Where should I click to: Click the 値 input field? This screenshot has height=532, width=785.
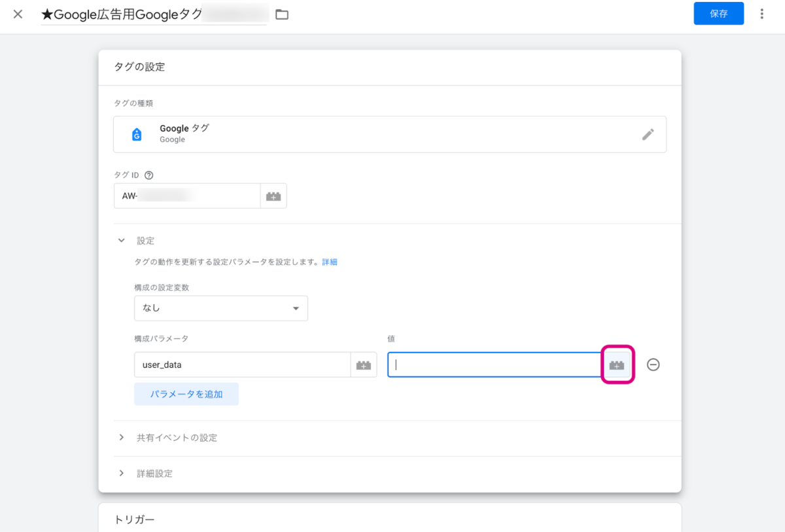click(494, 365)
